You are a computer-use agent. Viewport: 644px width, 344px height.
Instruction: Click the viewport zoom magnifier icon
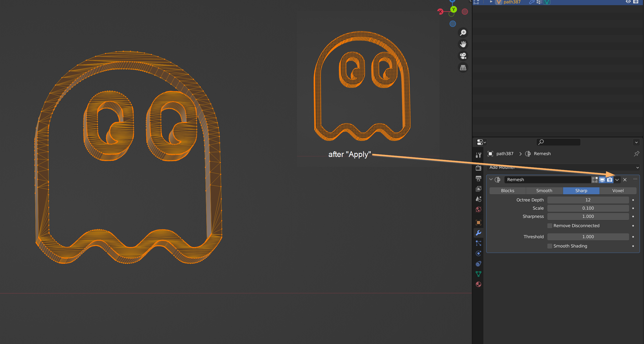(x=463, y=33)
